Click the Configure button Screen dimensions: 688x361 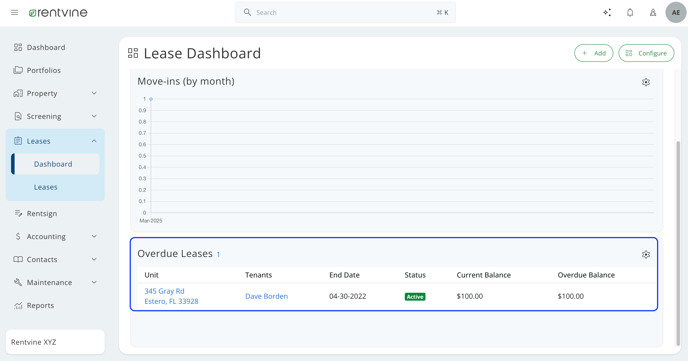646,53
